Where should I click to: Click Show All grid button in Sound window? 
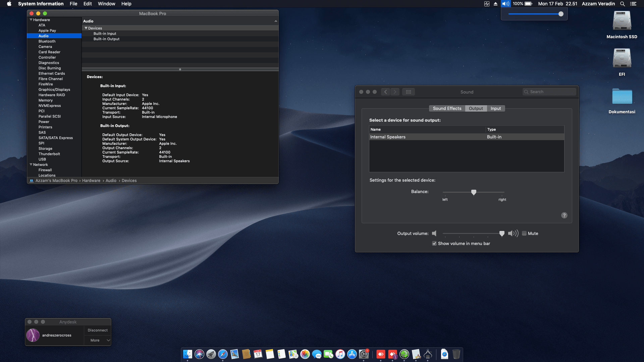[x=408, y=92]
